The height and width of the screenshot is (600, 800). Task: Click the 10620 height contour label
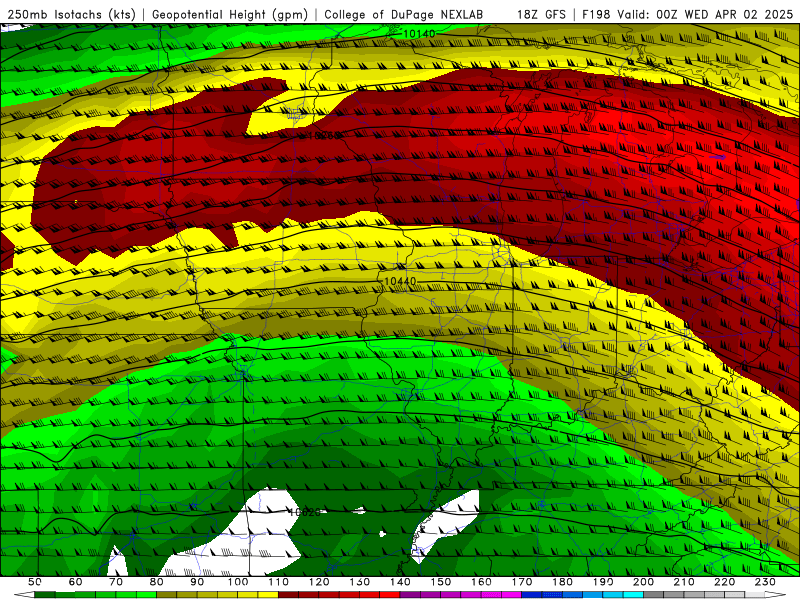[305, 512]
